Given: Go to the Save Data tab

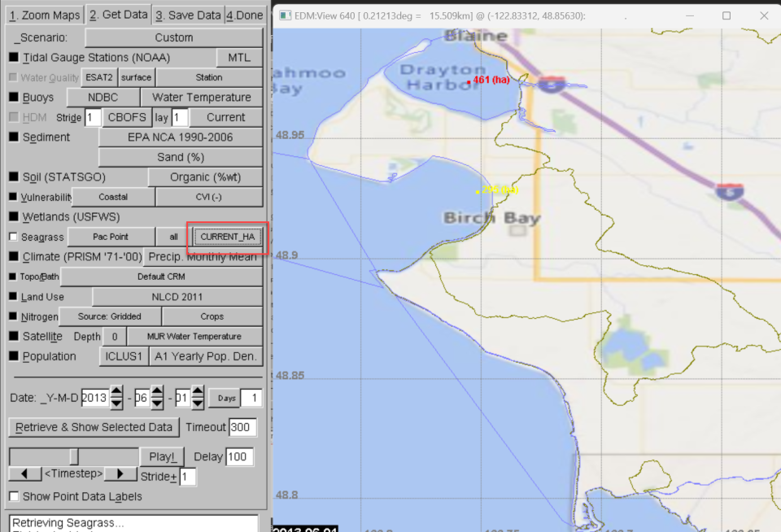Looking at the screenshot, I should [188, 15].
